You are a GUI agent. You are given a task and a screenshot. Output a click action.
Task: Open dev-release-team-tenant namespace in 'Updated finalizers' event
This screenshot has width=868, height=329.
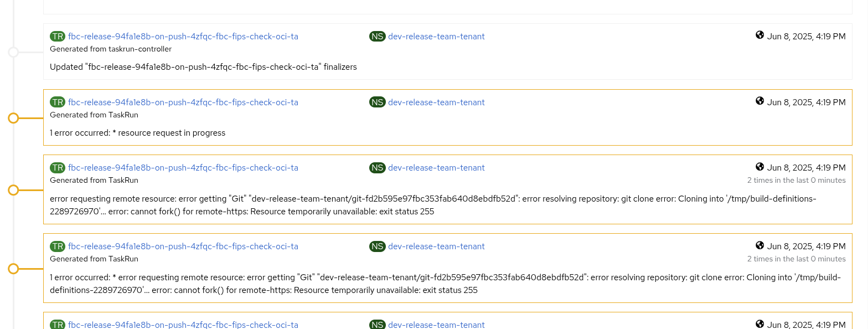(x=436, y=37)
